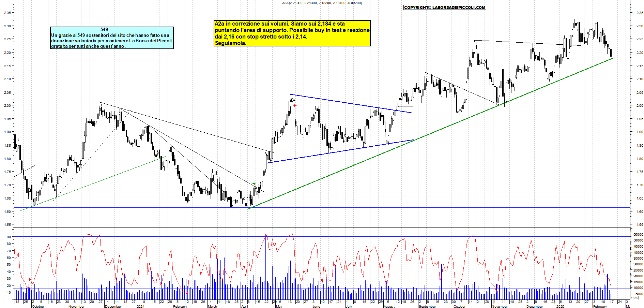Click the April label on the time axis

(244, 306)
